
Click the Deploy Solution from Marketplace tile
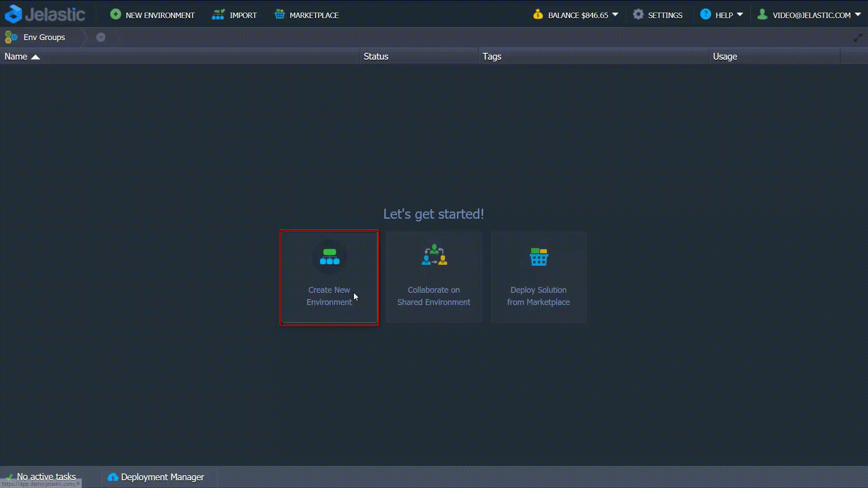[538, 277]
